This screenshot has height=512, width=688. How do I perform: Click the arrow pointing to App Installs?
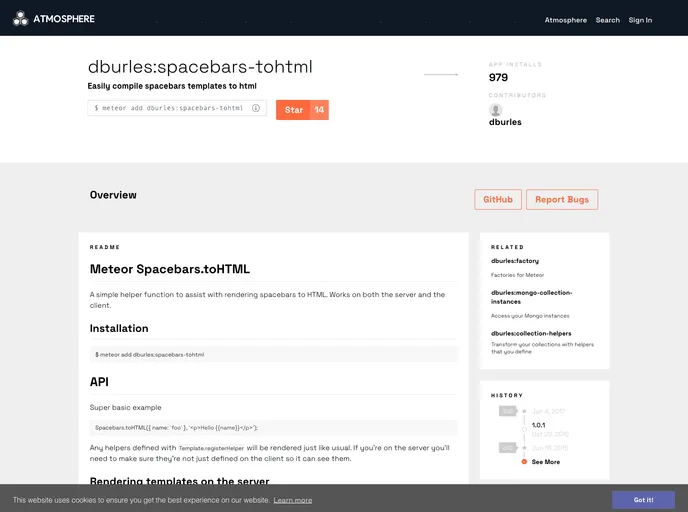pos(441,74)
